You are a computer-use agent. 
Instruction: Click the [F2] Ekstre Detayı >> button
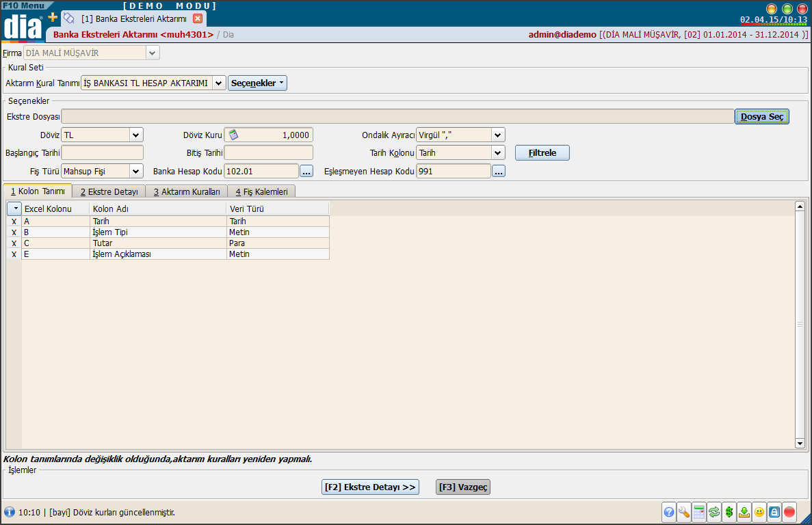click(x=370, y=487)
